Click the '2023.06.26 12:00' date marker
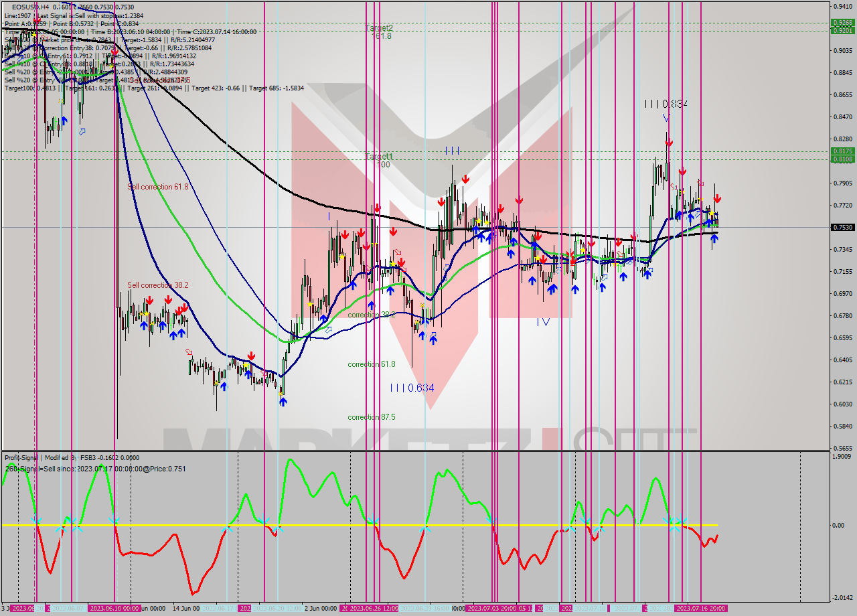The width and height of the screenshot is (857, 616). point(375,608)
